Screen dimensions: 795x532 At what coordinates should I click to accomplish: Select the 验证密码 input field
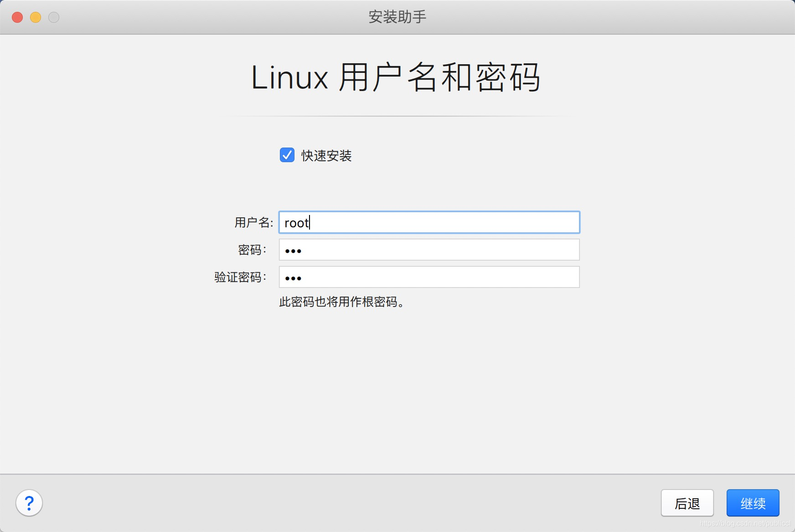(x=429, y=277)
